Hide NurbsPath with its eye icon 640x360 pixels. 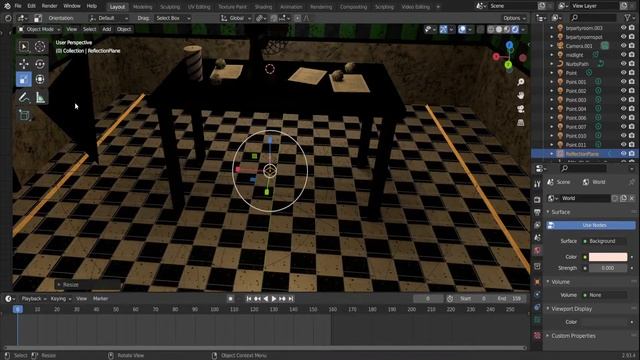click(x=623, y=64)
